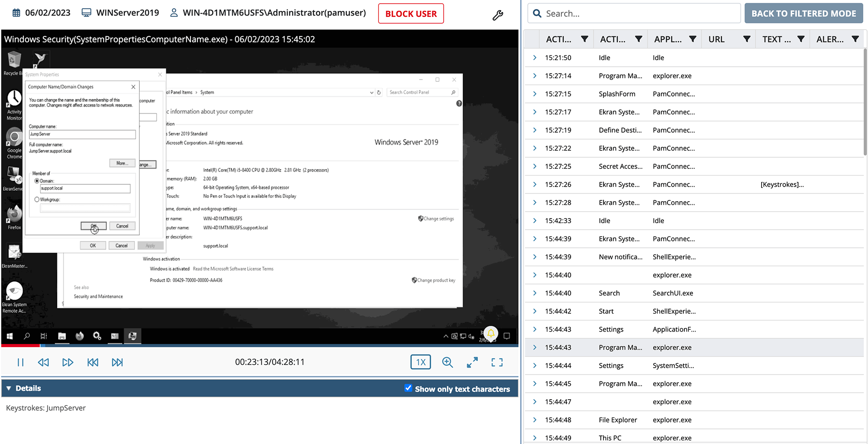Skip to next record
868x444 pixels.
(117, 362)
